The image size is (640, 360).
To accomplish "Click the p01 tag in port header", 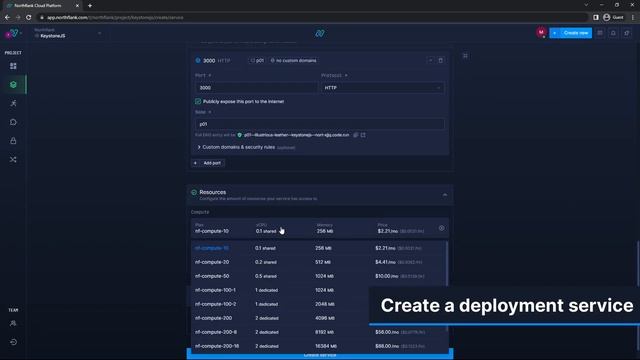I will (257, 60).
